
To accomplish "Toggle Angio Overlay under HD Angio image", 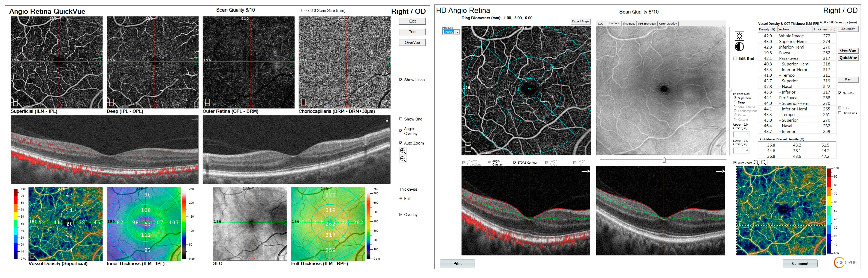I will click(x=489, y=163).
